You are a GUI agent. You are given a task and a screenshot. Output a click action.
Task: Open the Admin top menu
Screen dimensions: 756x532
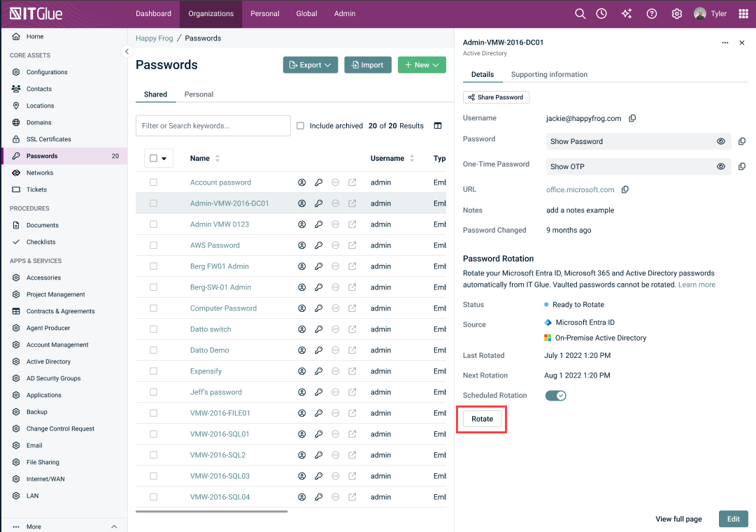[x=345, y=13]
